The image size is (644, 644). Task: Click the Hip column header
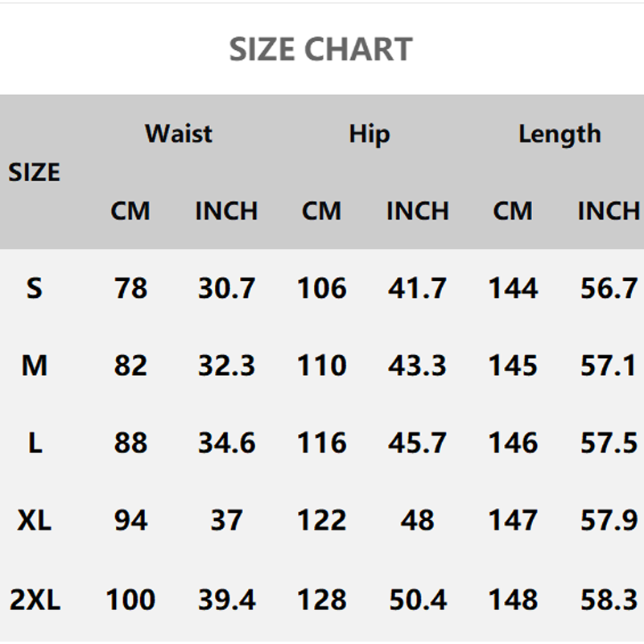[x=369, y=134]
